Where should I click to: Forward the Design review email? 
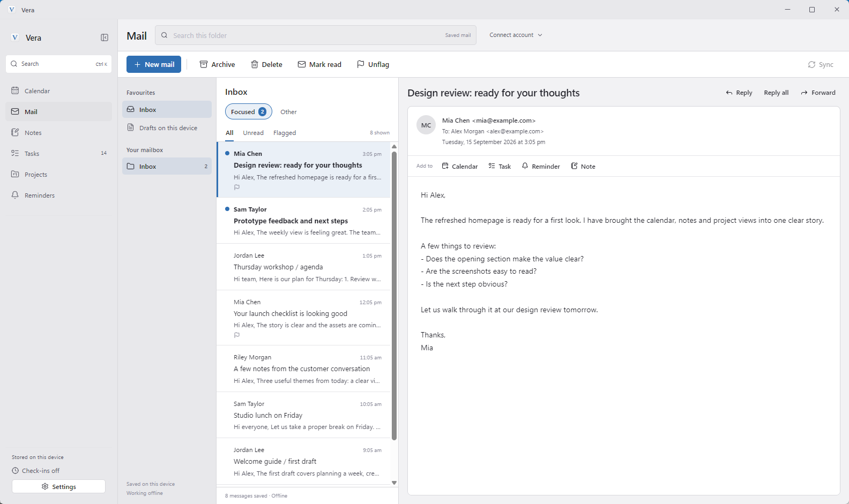click(818, 93)
